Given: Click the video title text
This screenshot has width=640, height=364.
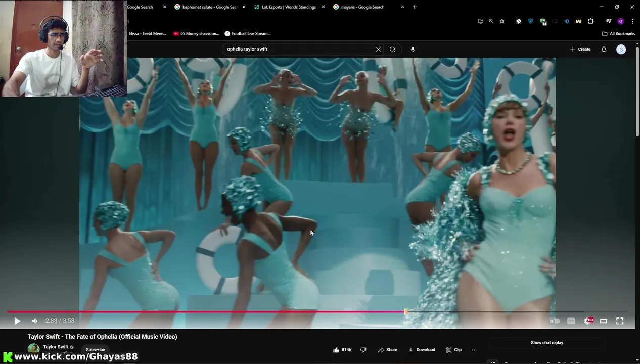Looking at the screenshot, I should click(102, 337).
